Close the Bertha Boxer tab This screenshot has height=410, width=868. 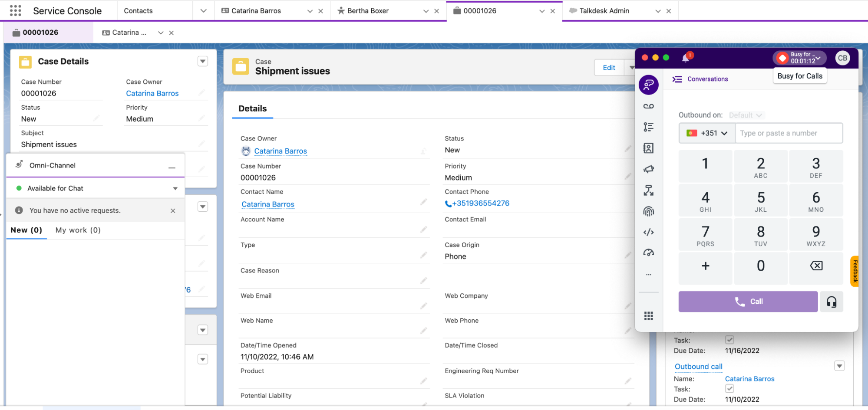[436, 11]
